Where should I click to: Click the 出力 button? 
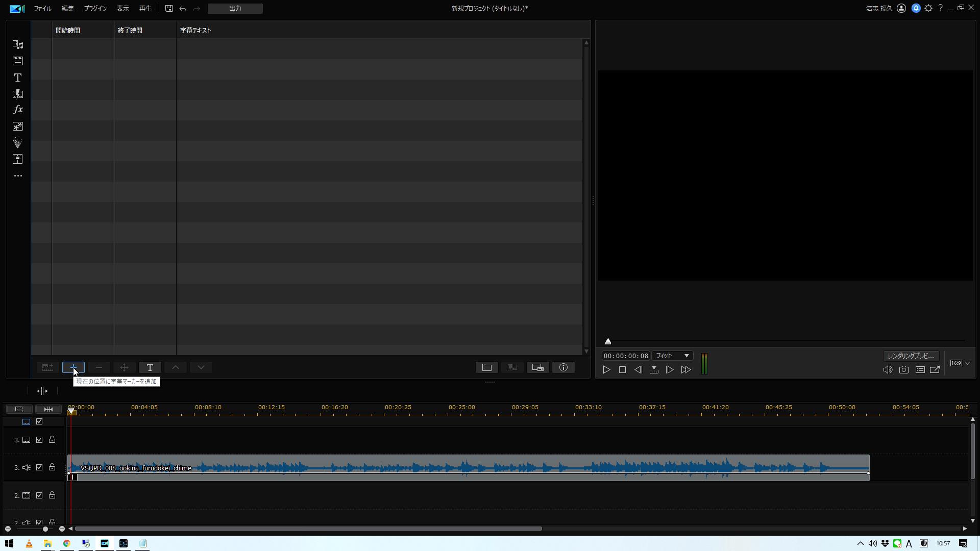235,9
